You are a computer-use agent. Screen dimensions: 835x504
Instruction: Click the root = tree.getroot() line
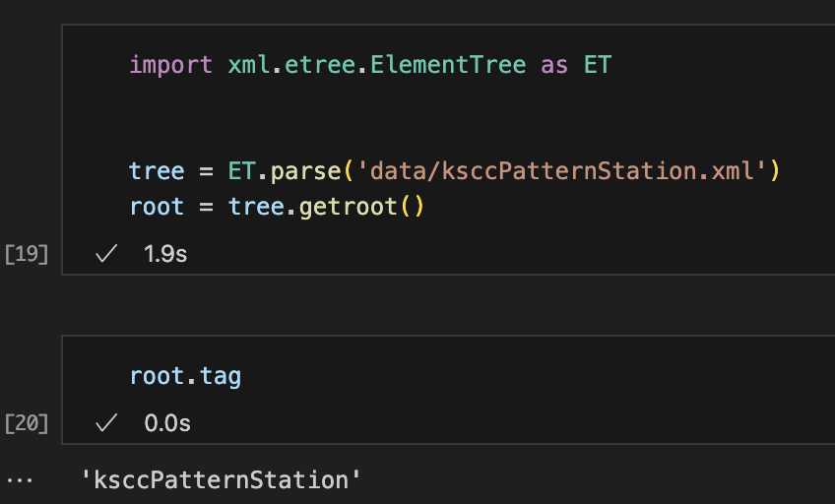click(277, 207)
